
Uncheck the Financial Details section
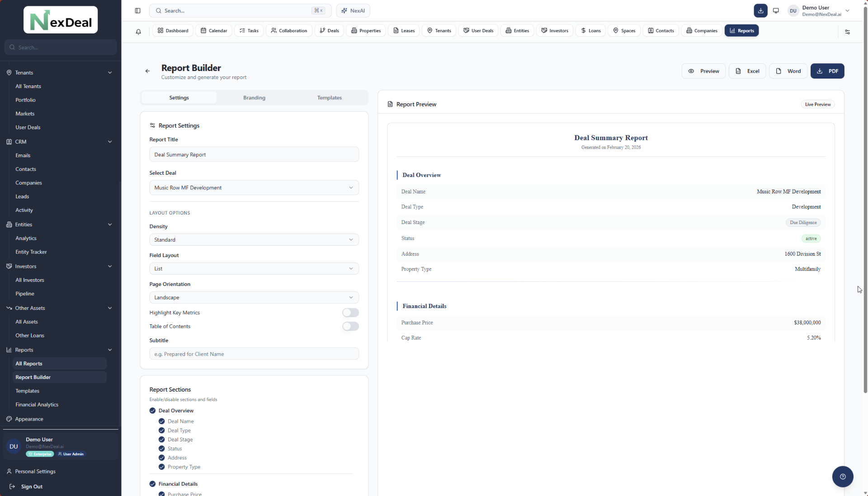tap(152, 484)
